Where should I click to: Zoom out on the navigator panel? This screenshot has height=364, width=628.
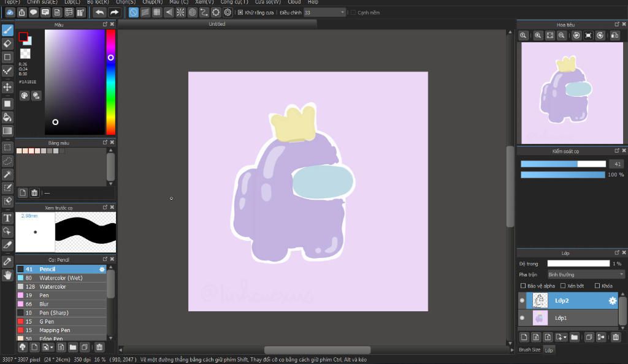tap(562, 35)
